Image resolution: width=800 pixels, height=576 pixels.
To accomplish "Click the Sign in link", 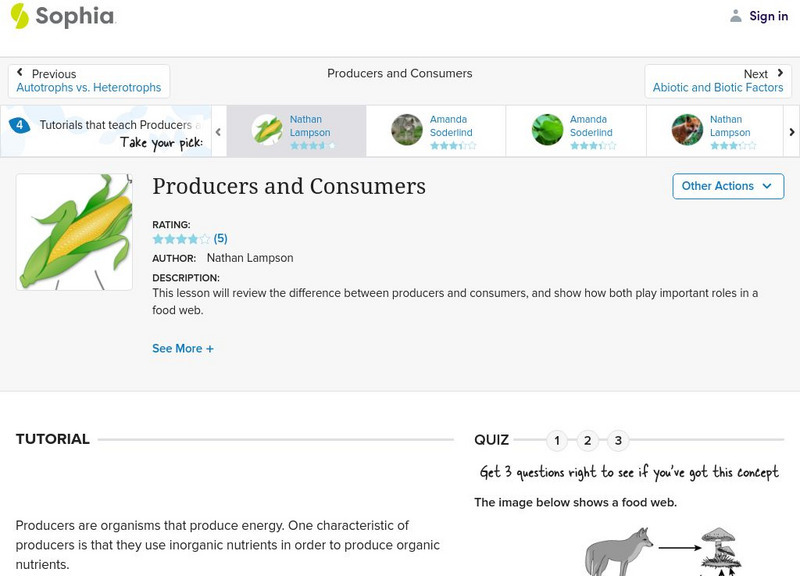I will tap(768, 16).
